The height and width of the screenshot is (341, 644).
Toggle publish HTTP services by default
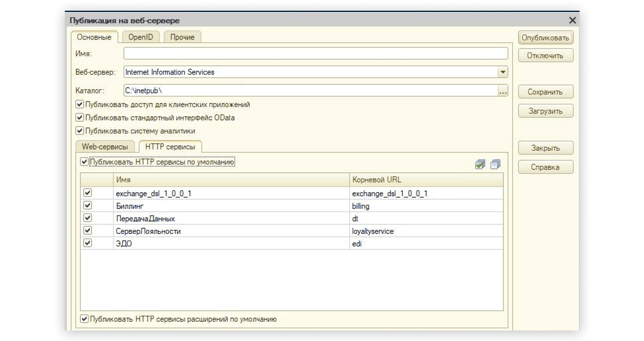click(84, 162)
